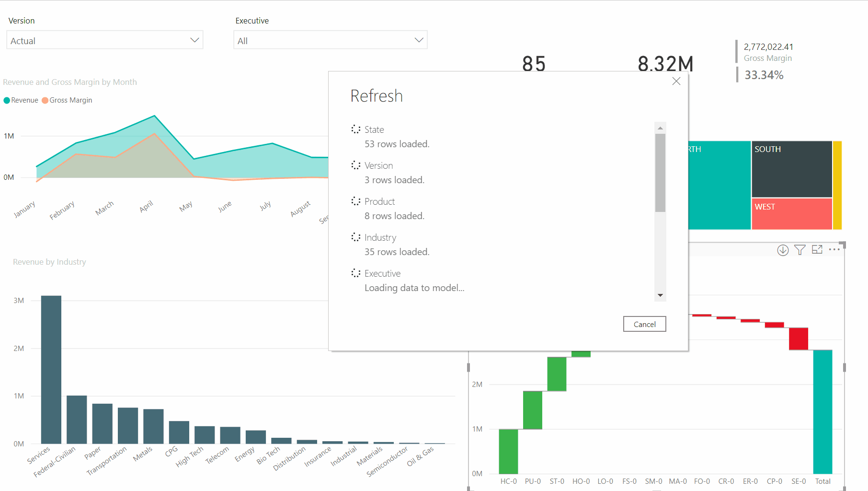Click the Services bar in Revenue by Industry

coord(51,369)
